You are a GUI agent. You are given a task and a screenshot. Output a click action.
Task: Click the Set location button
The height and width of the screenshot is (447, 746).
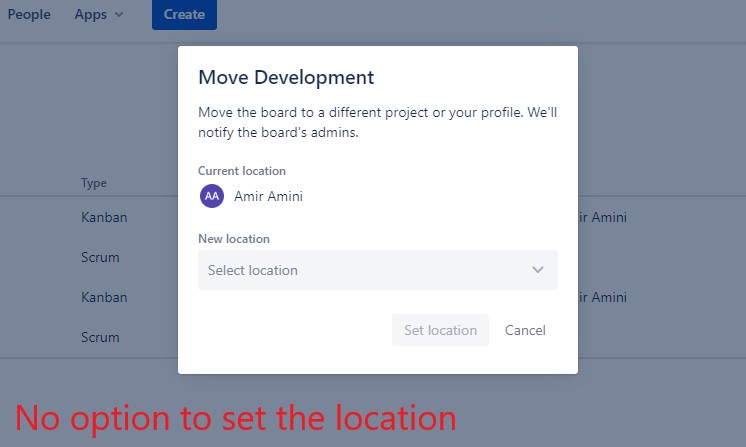[x=440, y=330]
